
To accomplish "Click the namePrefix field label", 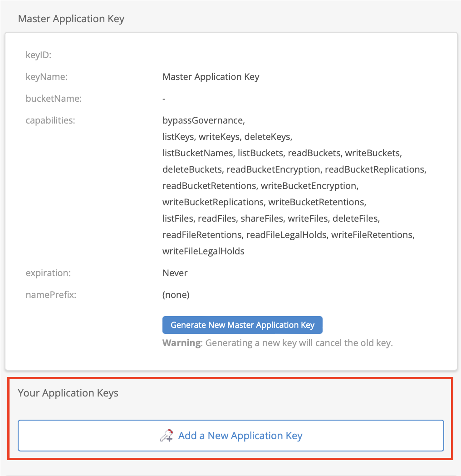I will pyautogui.click(x=51, y=295).
